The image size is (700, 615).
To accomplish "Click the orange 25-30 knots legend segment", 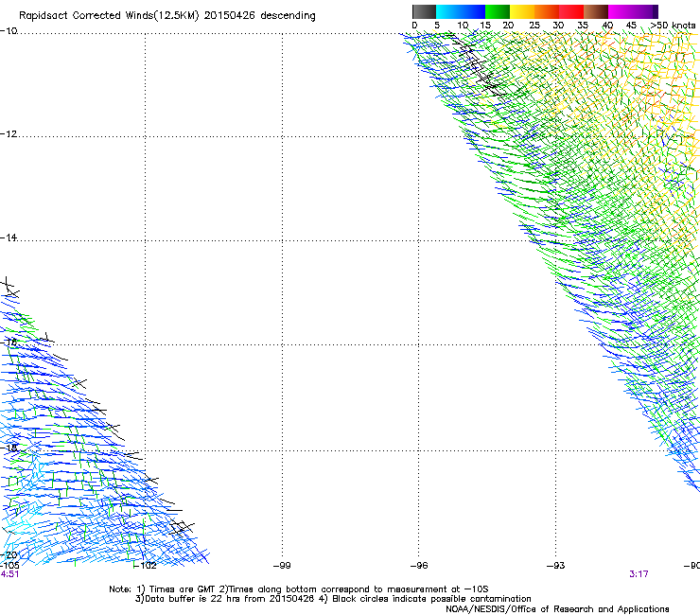I will coord(547,11).
